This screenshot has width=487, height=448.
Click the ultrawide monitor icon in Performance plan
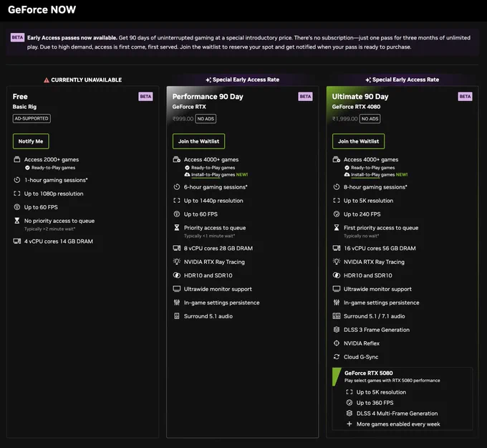pyautogui.click(x=177, y=289)
